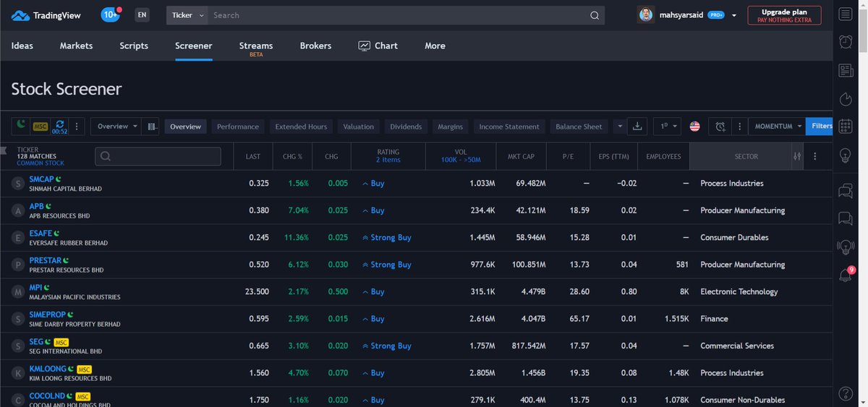Open the column setup sliders icon
This screenshot has height=407, width=868.
tap(797, 156)
